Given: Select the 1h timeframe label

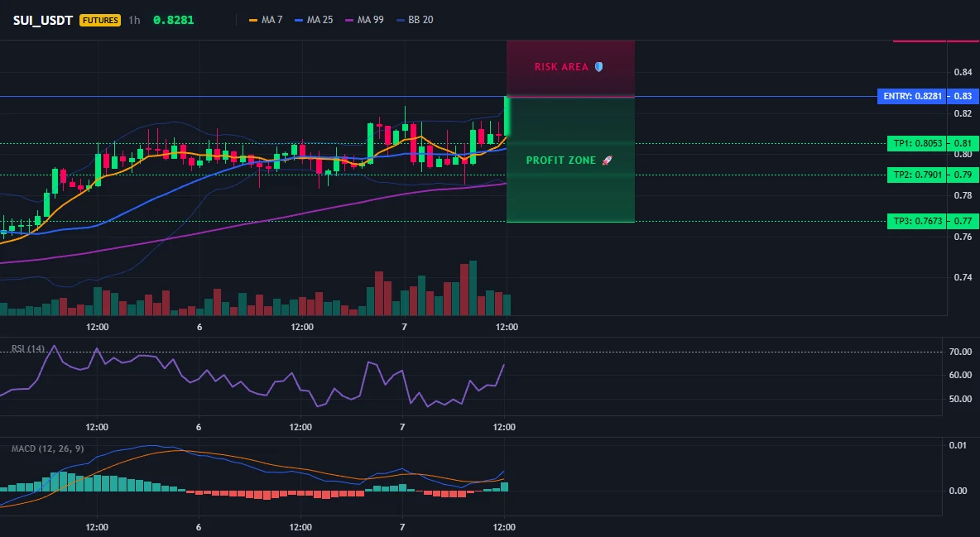Looking at the screenshot, I should pos(134,20).
